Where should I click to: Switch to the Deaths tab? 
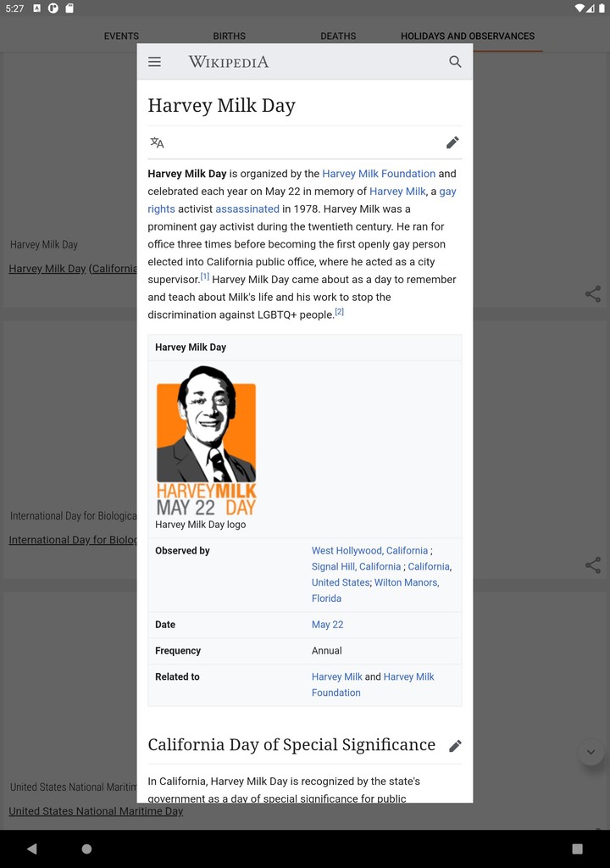coord(338,36)
